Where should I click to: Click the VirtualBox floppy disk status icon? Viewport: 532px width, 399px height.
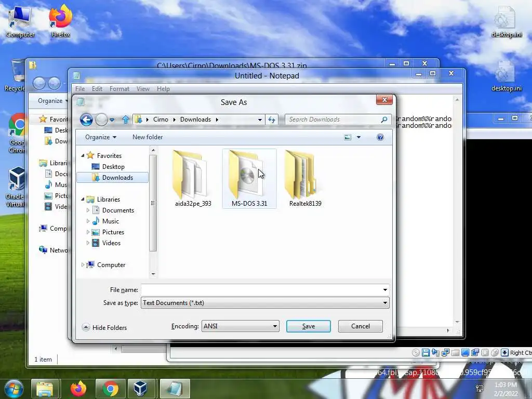[425, 353]
